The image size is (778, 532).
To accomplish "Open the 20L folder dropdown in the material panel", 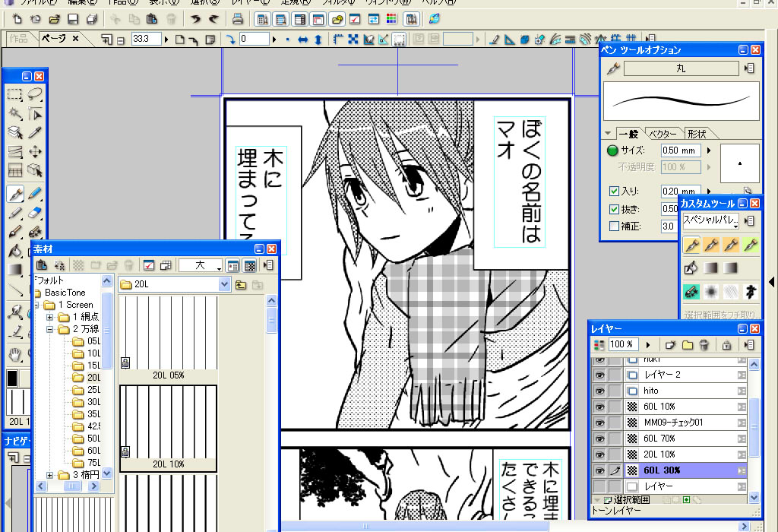I will click(224, 284).
